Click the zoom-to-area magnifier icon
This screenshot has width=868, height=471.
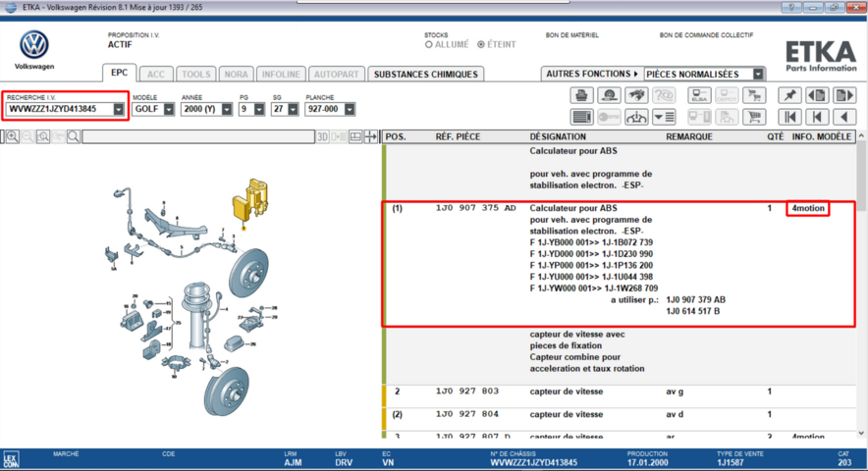tap(43, 136)
